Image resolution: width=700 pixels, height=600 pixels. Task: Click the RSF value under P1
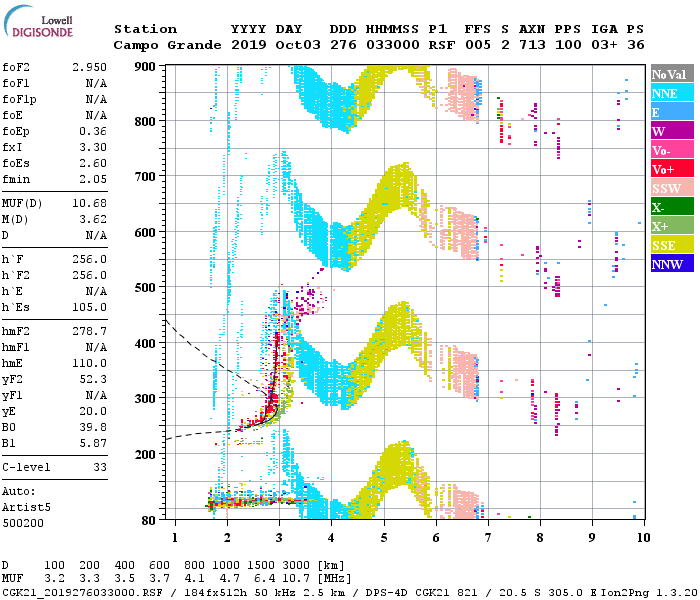tap(442, 45)
